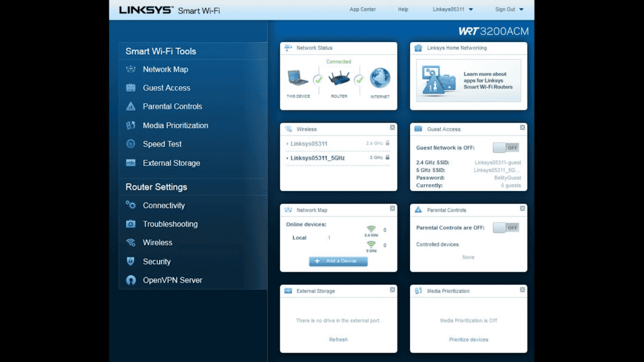Refresh the External Storage widget
This screenshot has height=362, width=644.
point(338,339)
